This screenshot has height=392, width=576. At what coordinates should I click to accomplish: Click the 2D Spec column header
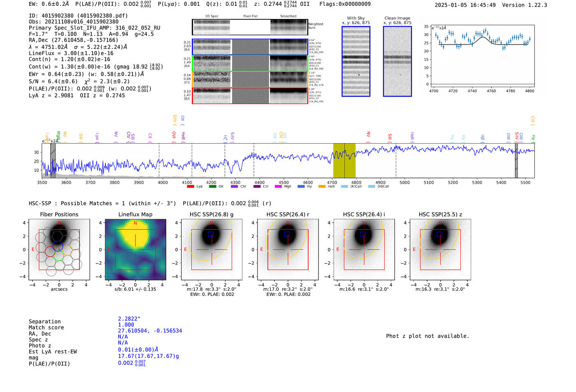(x=212, y=16)
